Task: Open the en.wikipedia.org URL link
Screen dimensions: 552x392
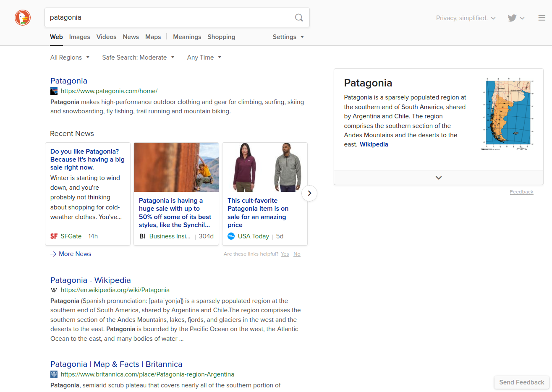Action: 115,290
